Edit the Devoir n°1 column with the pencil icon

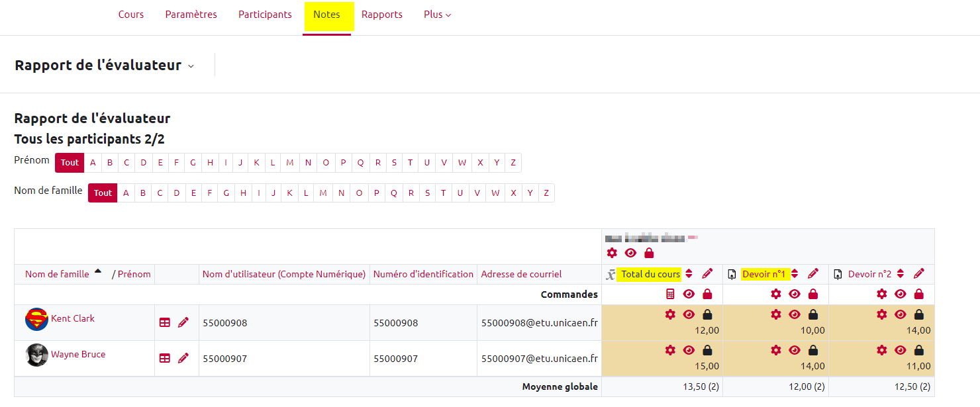(x=813, y=274)
